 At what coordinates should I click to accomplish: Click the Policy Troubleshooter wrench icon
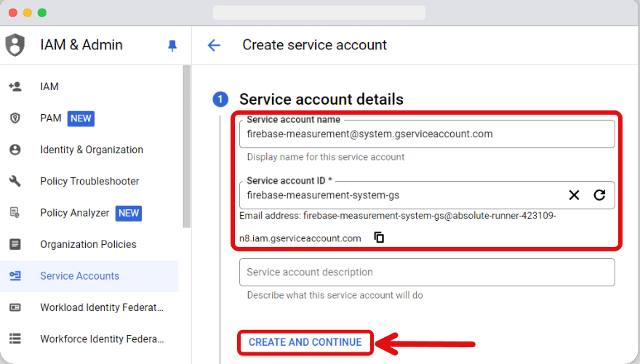click(15, 181)
